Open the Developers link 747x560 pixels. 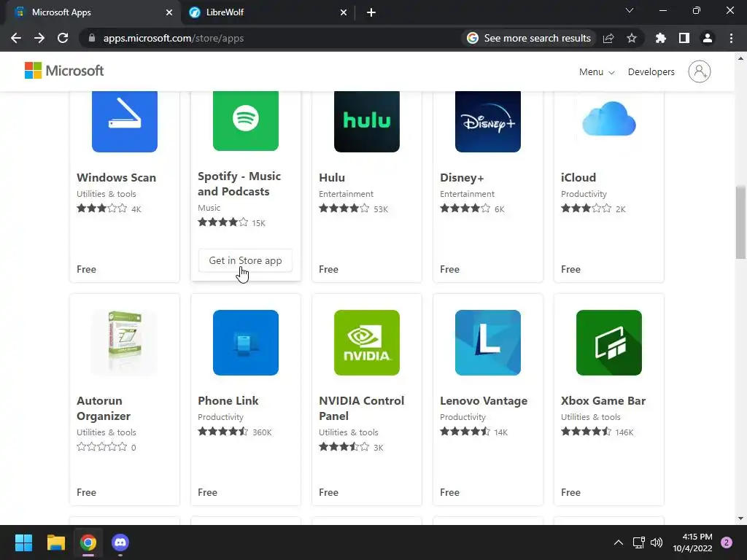pyautogui.click(x=651, y=72)
